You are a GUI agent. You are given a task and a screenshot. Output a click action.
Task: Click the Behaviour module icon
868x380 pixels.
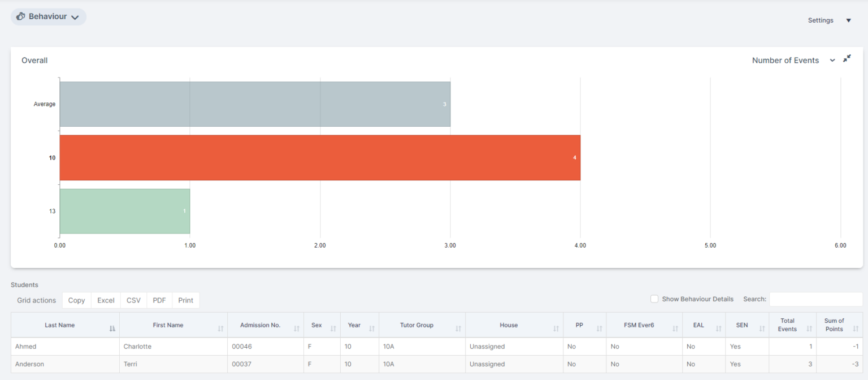point(20,16)
